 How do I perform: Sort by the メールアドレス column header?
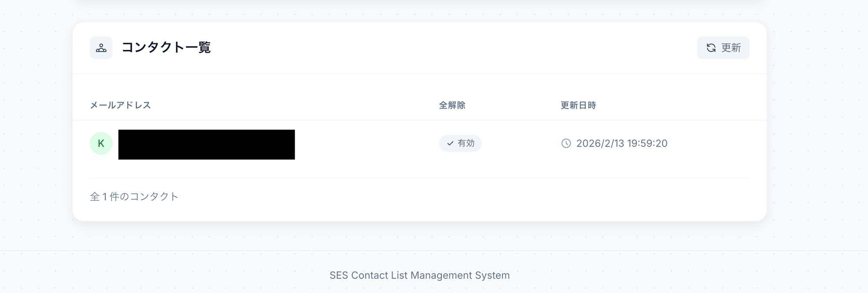click(x=120, y=105)
